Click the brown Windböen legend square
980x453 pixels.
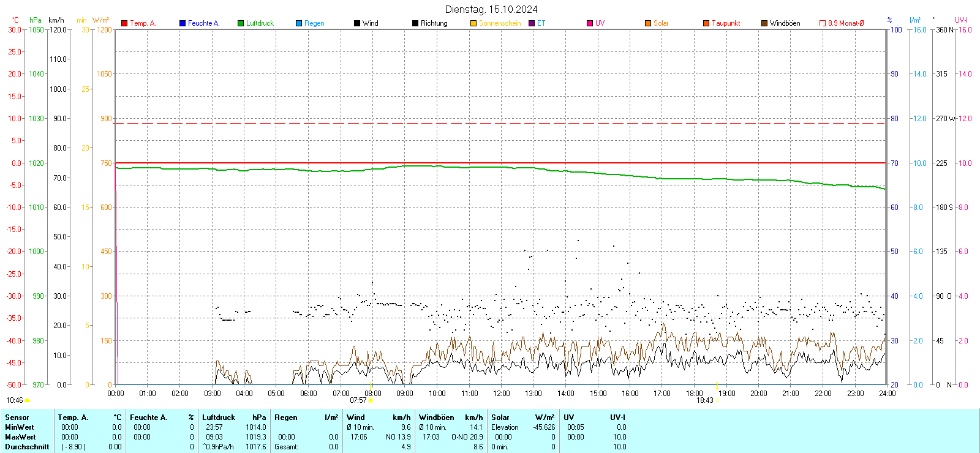(764, 23)
